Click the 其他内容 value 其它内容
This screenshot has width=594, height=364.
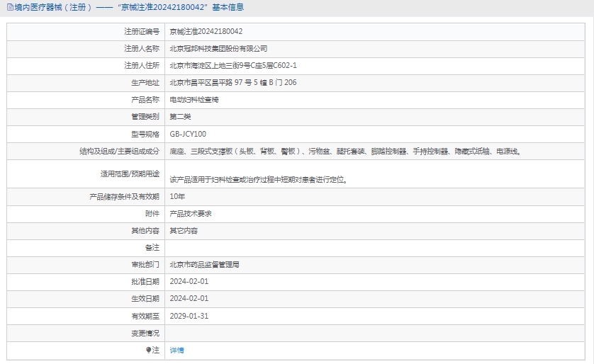point(184,231)
